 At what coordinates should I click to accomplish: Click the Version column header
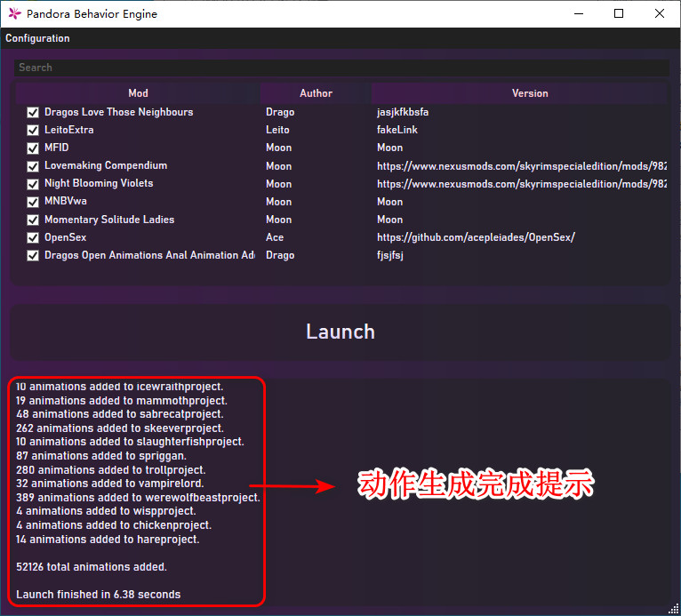(529, 93)
